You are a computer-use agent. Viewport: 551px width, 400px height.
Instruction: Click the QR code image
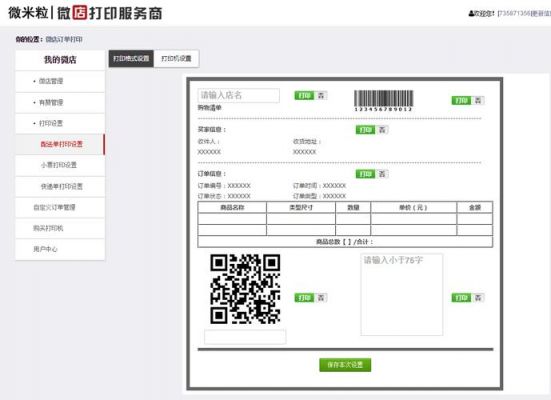[245, 289]
